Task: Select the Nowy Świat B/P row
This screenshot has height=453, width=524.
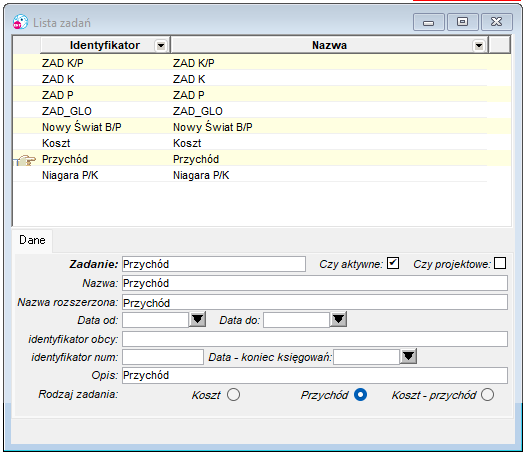Action: 262,127
